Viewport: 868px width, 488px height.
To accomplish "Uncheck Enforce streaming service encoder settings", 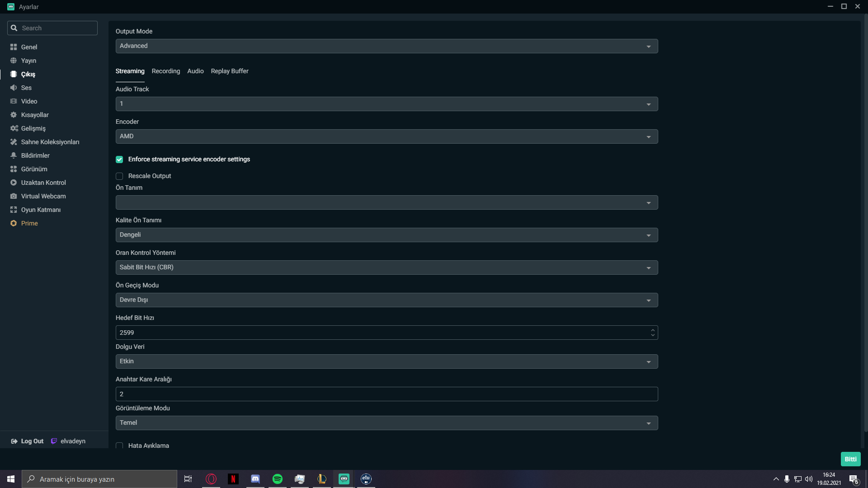I will click(x=119, y=160).
